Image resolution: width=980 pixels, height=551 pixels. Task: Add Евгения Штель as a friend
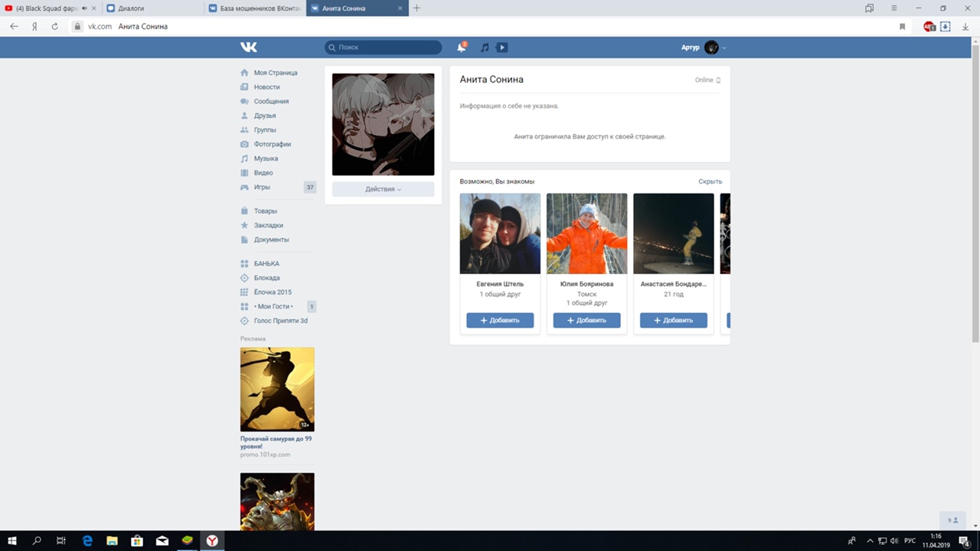click(x=500, y=321)
